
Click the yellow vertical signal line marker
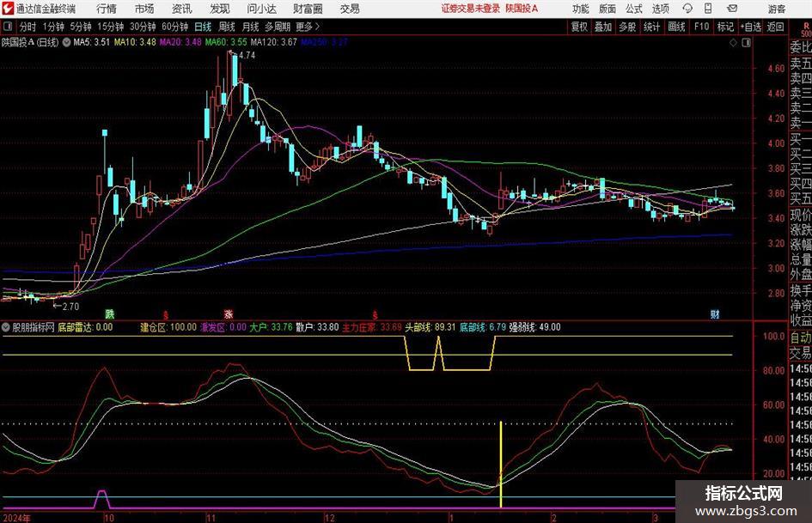501,465
